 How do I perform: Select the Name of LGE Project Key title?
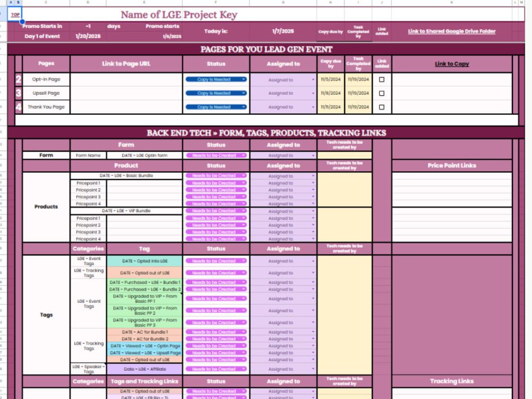point(179,14)
